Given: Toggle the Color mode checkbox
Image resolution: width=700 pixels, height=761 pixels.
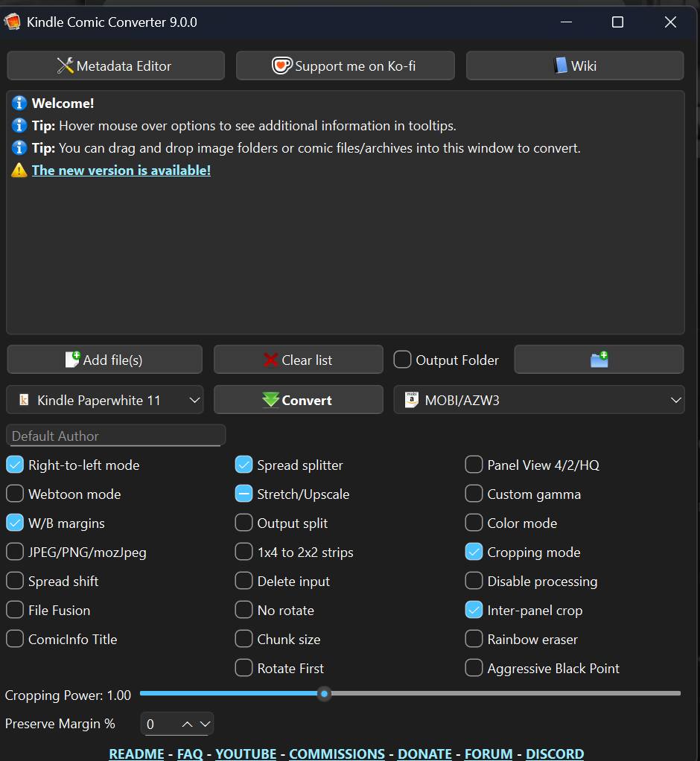Looking at the screenshot, I should pos(474,523).
